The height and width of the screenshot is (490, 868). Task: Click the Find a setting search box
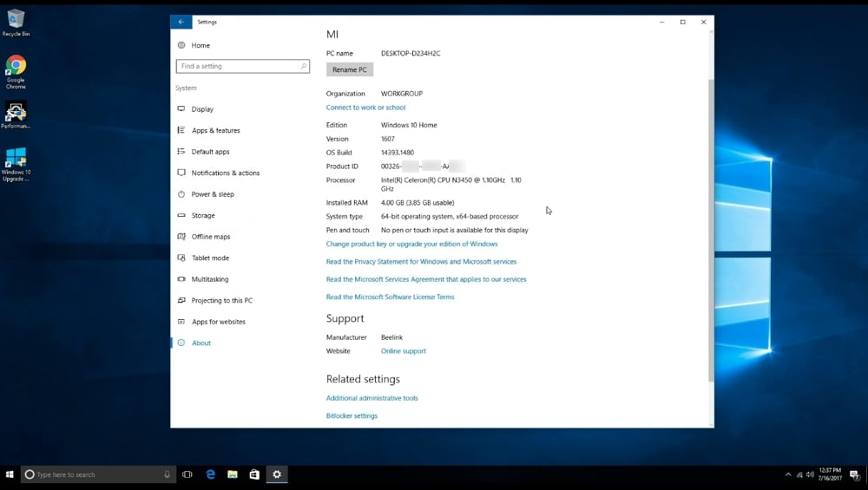(239, 66)
